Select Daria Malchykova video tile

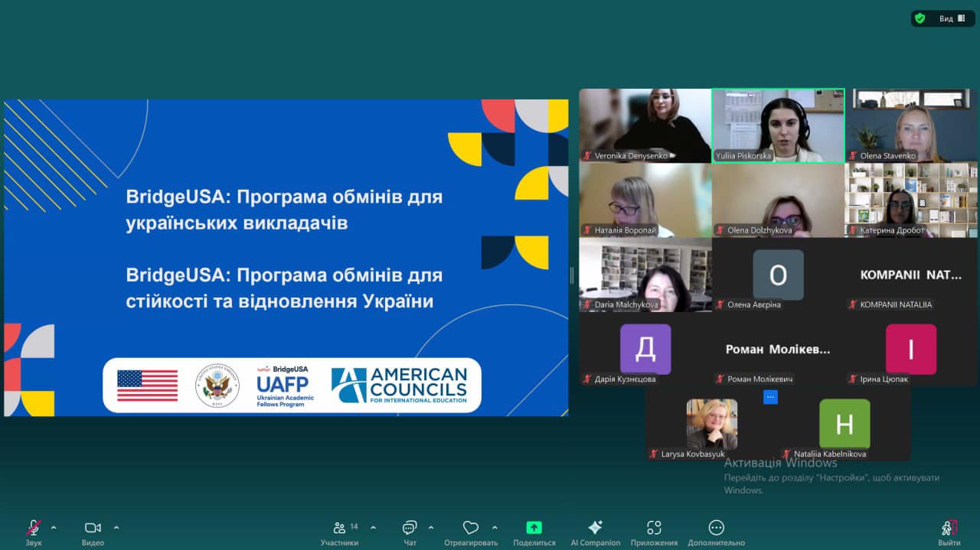click(x=645, y=275)
